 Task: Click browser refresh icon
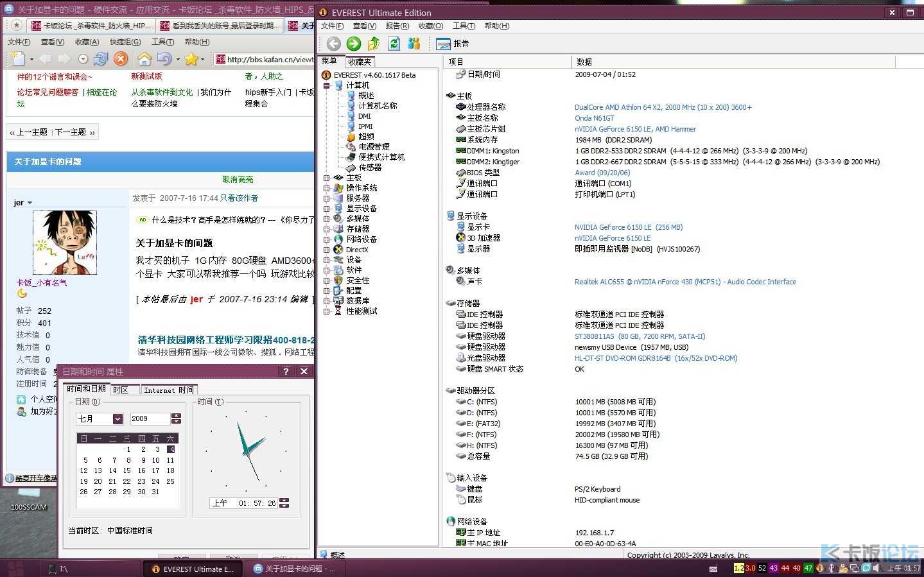pyautogui.click(x=101, y=59)
